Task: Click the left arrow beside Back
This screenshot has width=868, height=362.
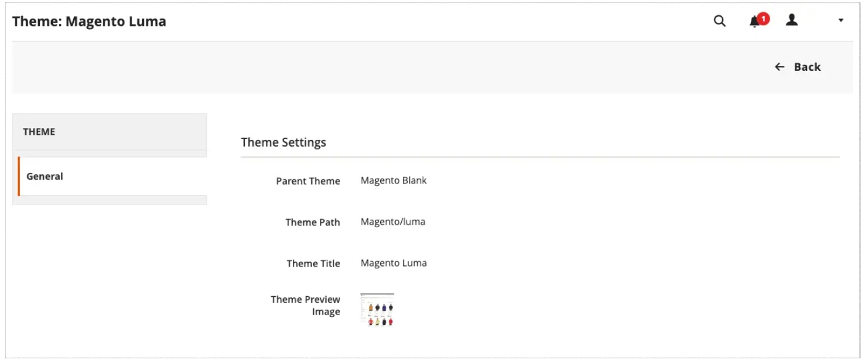Action: 779,67
